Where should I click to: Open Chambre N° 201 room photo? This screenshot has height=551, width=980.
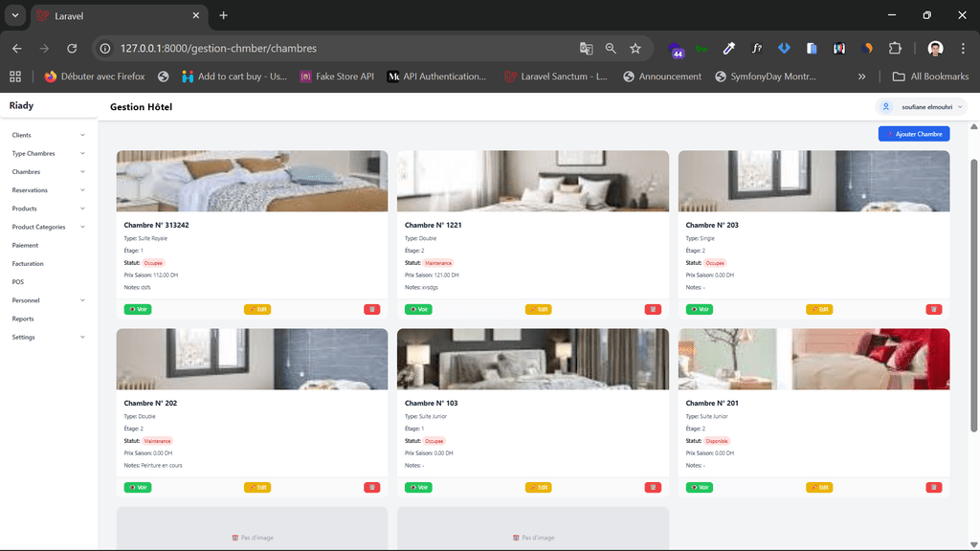click(x=813, y=360)
